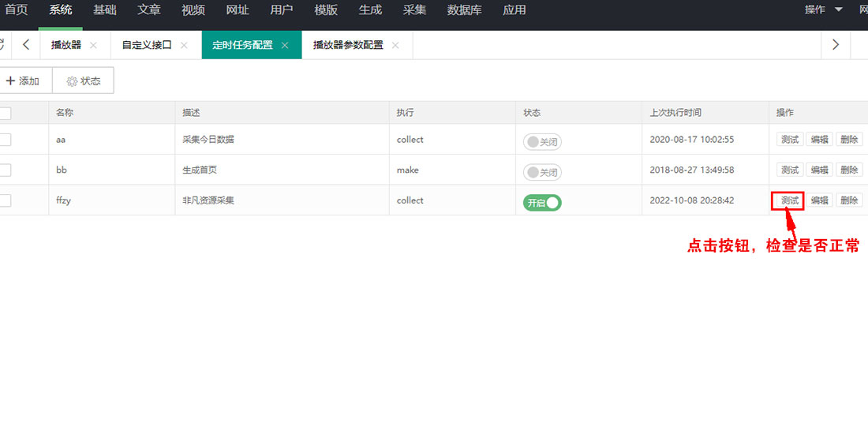Open the 操作 dropdown in top bar
The image size is (868, 434).
click(x=823, y=10)
